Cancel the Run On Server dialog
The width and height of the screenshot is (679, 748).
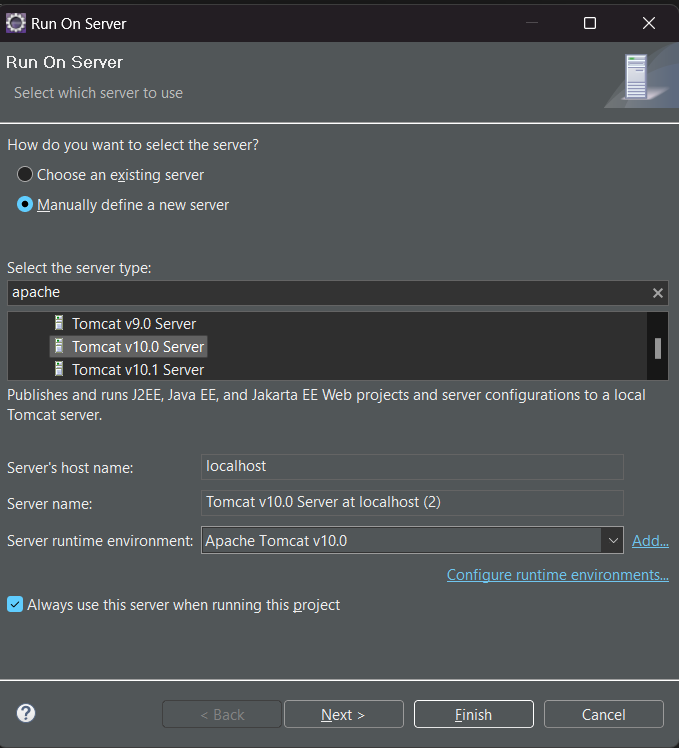pos(604,714)
